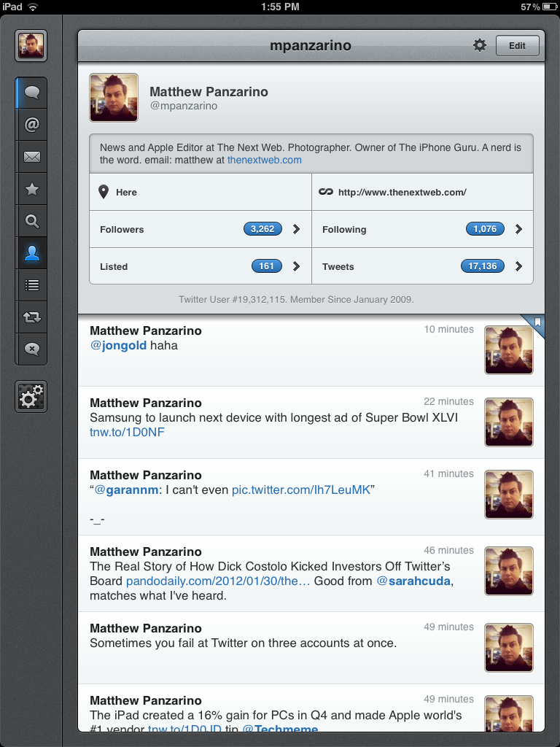Open the mentions @ tab
The height and width of the screenshot is (747, 560).
(31, 125)
